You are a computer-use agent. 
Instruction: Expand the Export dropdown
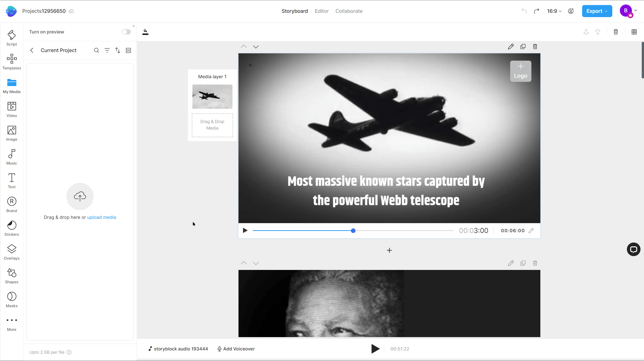click(597, 11)
